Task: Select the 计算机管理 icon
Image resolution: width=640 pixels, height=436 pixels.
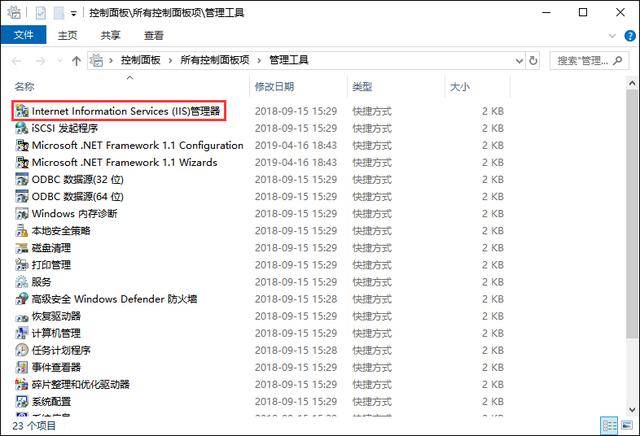Action: click(x=22, y=333)
